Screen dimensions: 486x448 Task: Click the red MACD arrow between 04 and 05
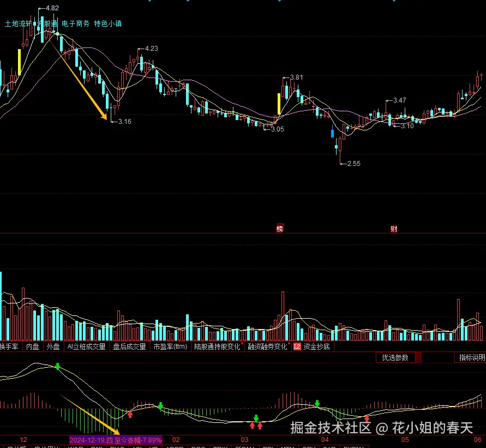pyautogui.click(x=367, y=419)
